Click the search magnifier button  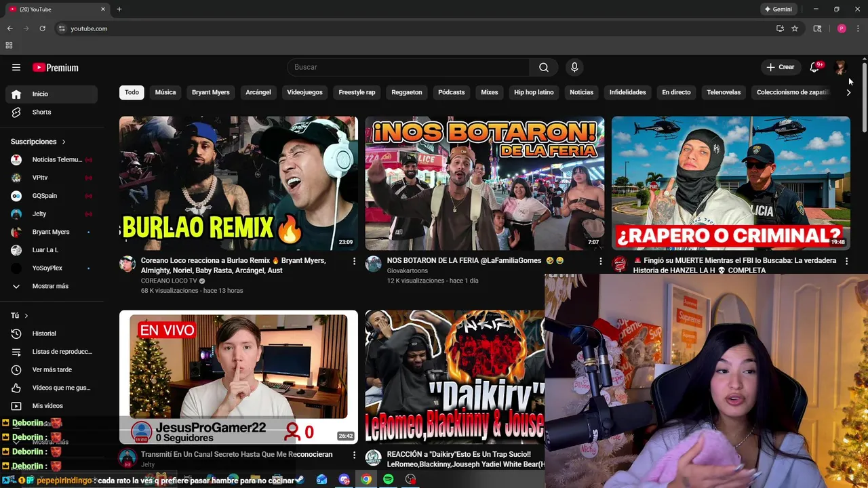(544, 67)
